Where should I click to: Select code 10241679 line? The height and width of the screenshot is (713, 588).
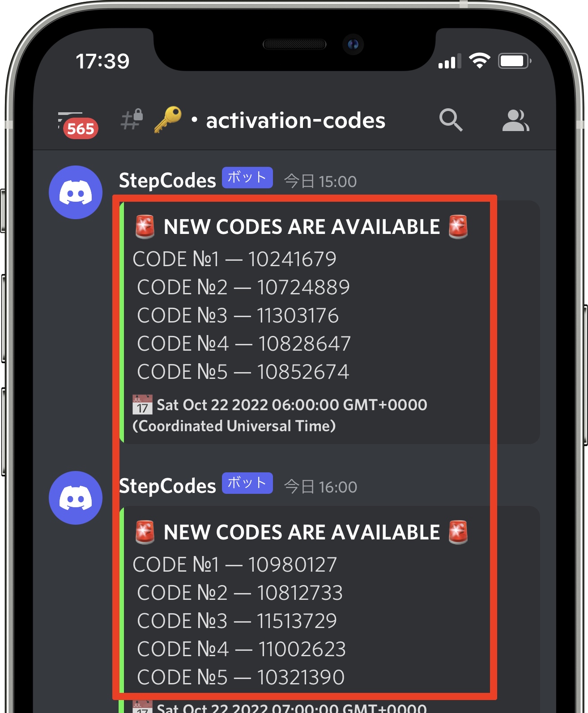click(234, 259)
